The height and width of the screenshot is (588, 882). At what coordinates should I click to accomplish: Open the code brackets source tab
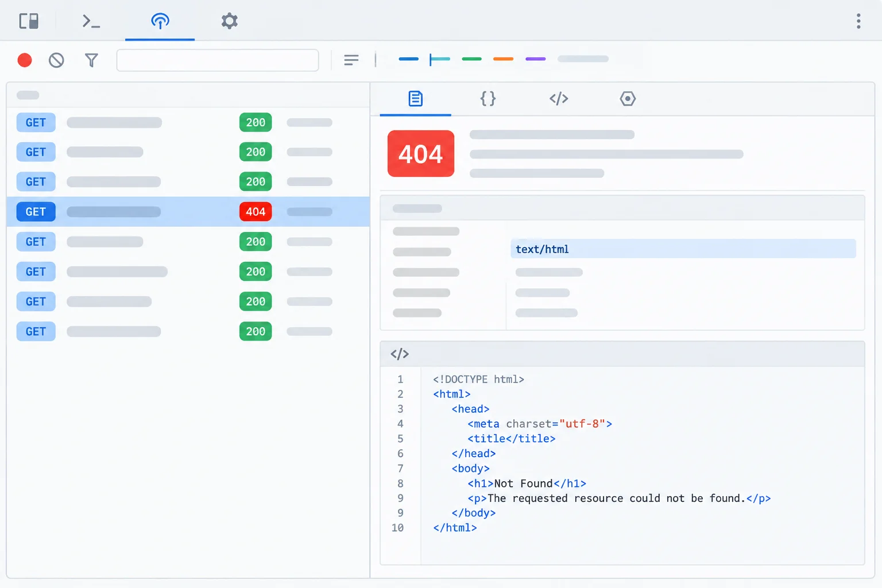(559, 99)
